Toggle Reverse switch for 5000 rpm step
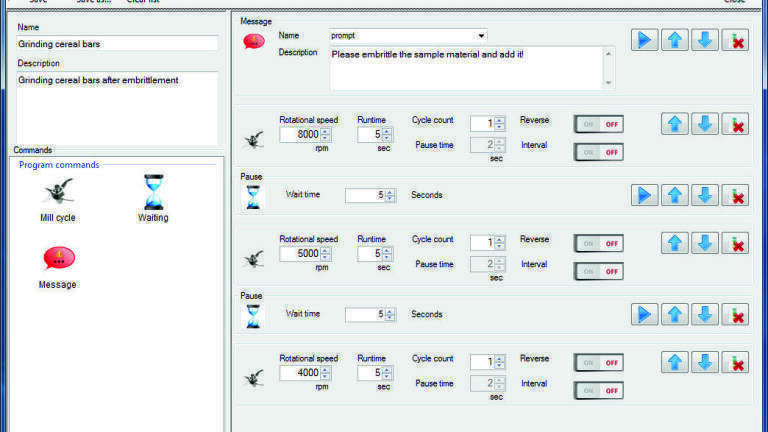This screenshot has height=432, width=768. point(599,243)
